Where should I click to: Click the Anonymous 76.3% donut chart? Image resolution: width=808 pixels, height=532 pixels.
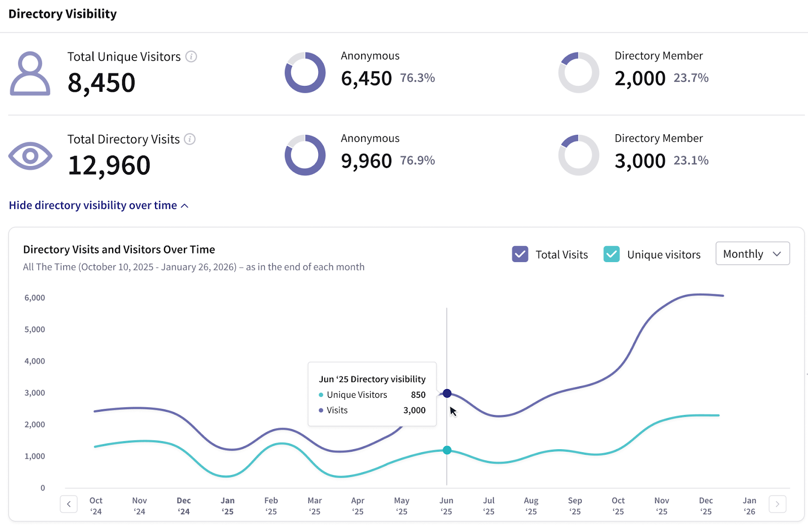[x=305, y=72]
